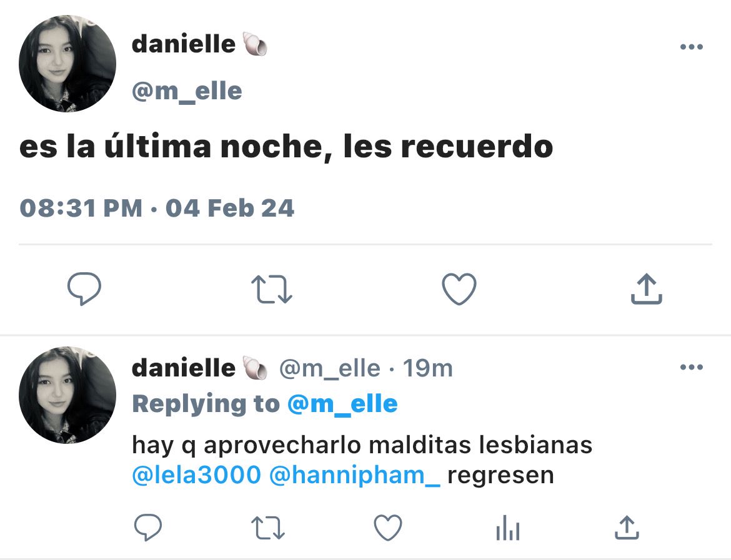Tap the @m_elle handle under main tweet name
Viewport: 731px width, 560px height.
(x=187, y=91)
